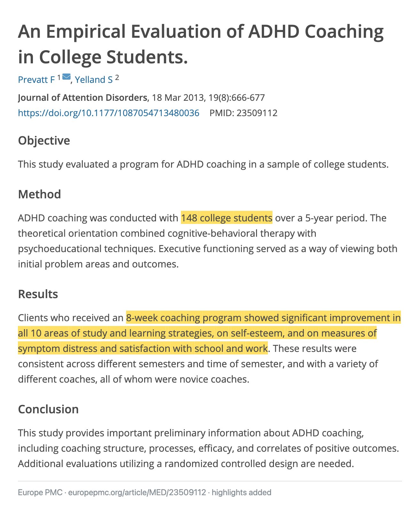The image size is (420, 508).
Task: Open the doi.org article link
Action: click(x=109, y=113)
